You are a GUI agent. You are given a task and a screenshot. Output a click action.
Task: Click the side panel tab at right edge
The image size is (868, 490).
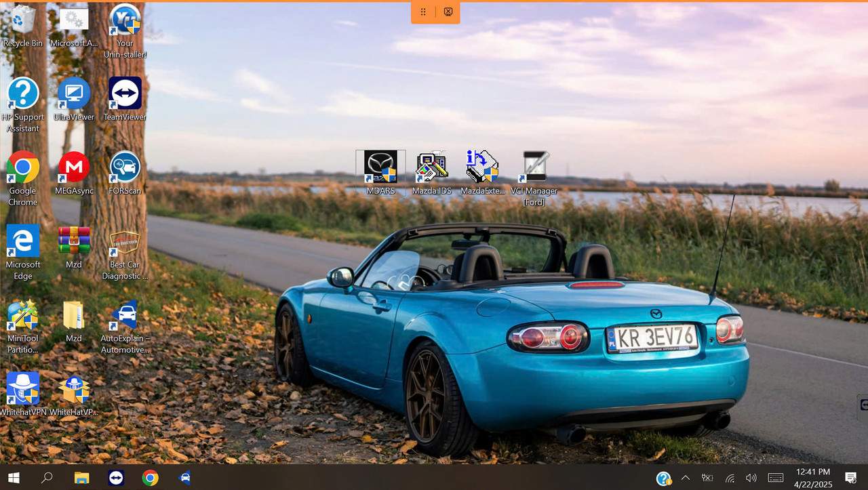[863, 405]
